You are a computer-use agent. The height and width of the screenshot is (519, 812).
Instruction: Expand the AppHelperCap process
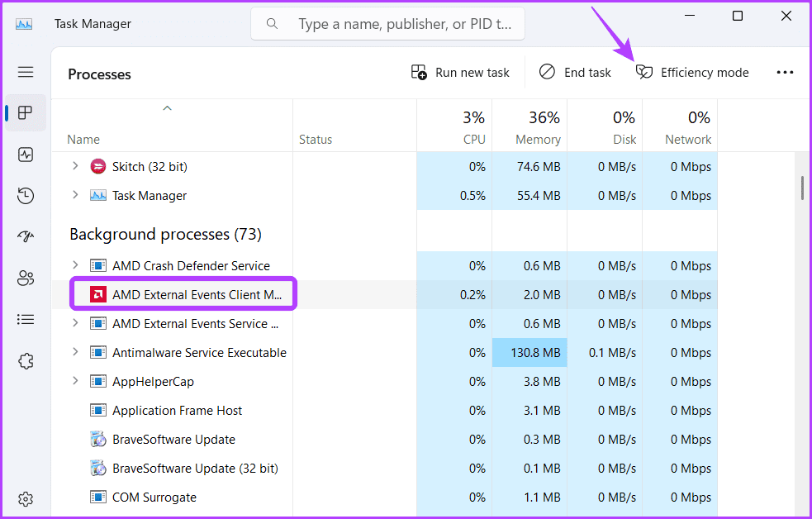pyautogui.click(x=76, y=381)
